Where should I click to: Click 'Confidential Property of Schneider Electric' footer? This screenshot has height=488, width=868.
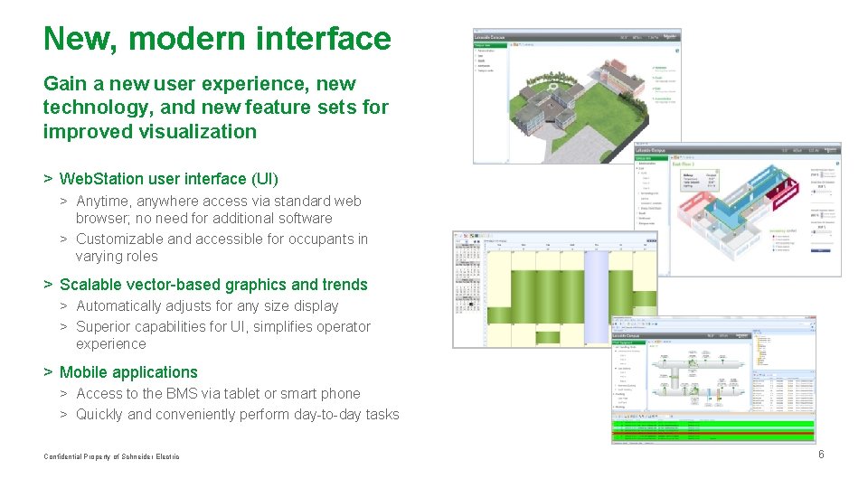point(111,456)
